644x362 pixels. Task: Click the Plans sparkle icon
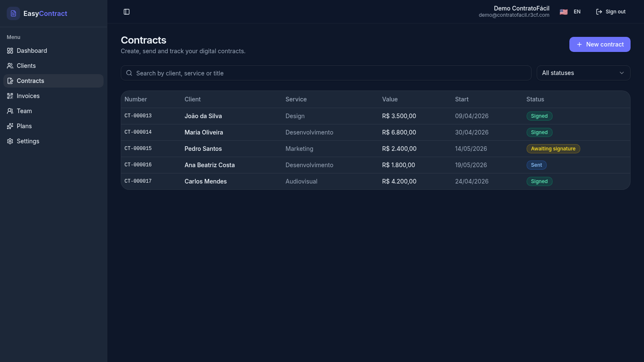10,126
